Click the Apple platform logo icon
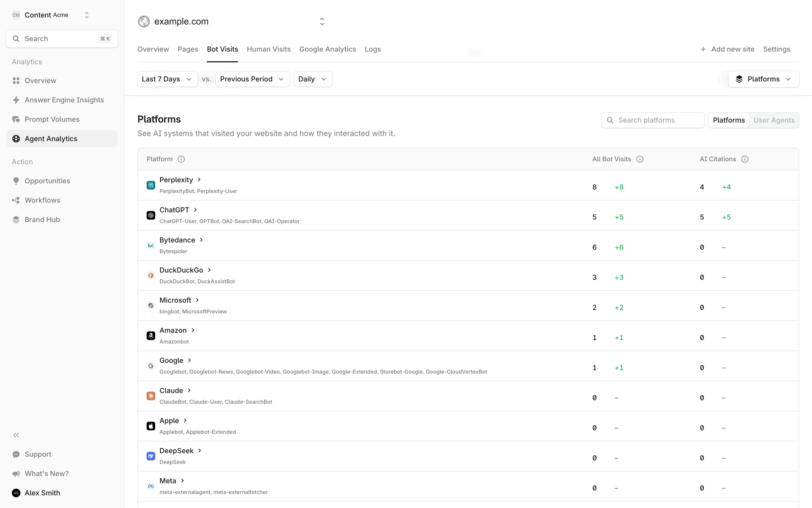 click(151, 426)
